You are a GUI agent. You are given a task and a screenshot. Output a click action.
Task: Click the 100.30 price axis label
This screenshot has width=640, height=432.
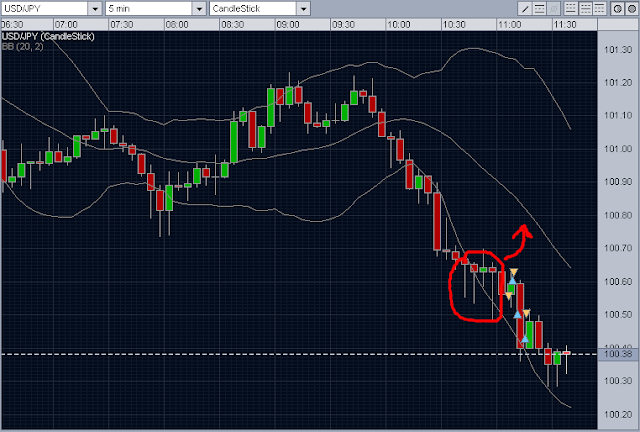pos(618,381)
